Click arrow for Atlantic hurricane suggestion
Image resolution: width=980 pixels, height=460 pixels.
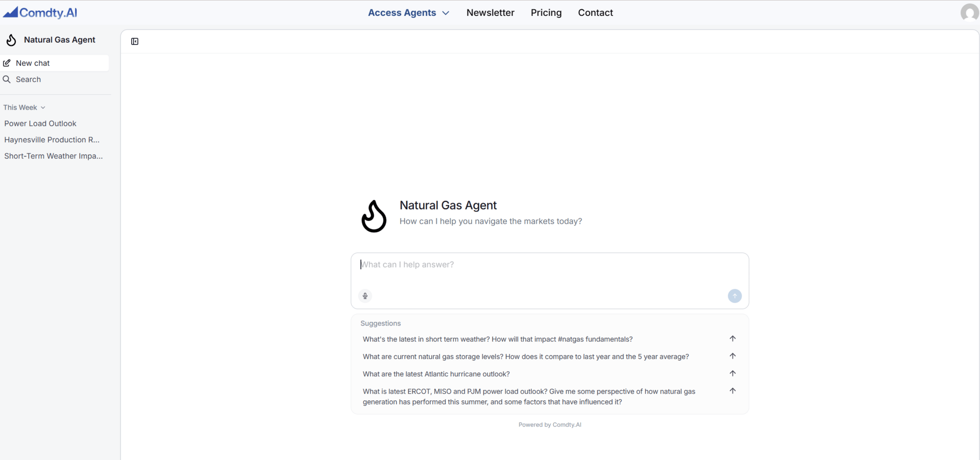point(732,373)
